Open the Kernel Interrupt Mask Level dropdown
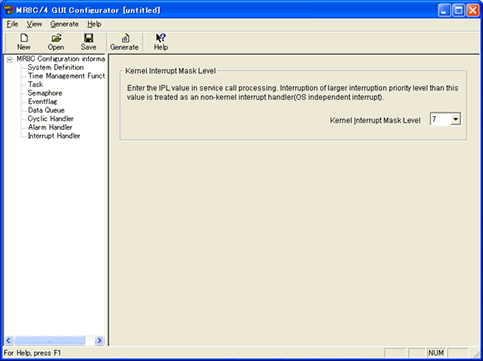This screenshot has width=483, height=361. [455, 119]
